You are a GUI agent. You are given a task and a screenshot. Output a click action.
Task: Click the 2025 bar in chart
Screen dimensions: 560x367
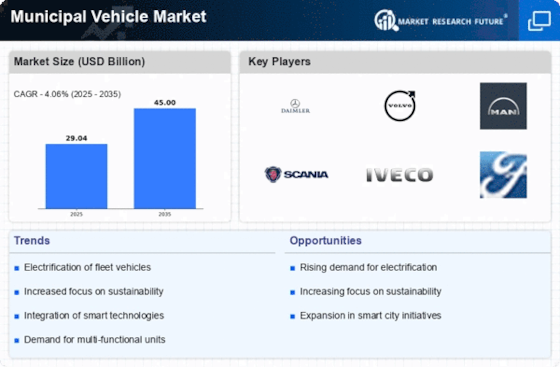[76, 176]
